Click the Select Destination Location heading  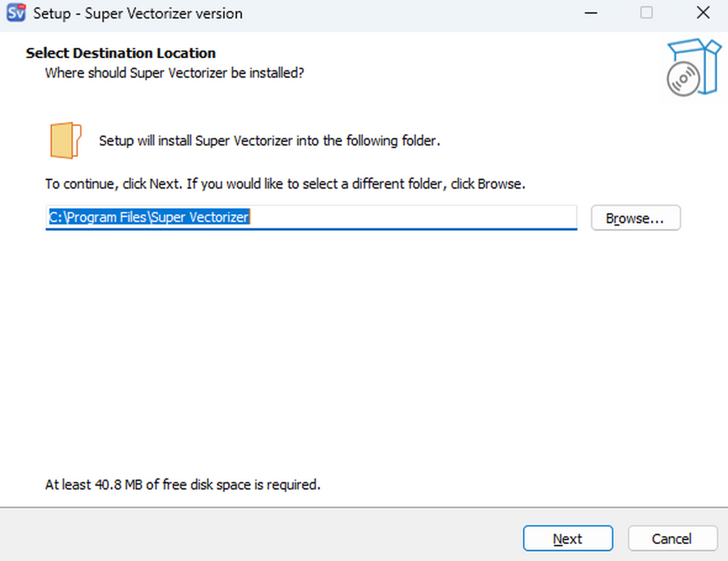120,53
